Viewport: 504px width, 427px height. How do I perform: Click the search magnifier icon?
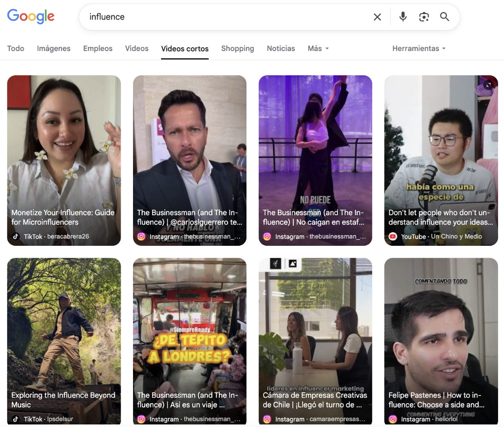pos(444,17)
